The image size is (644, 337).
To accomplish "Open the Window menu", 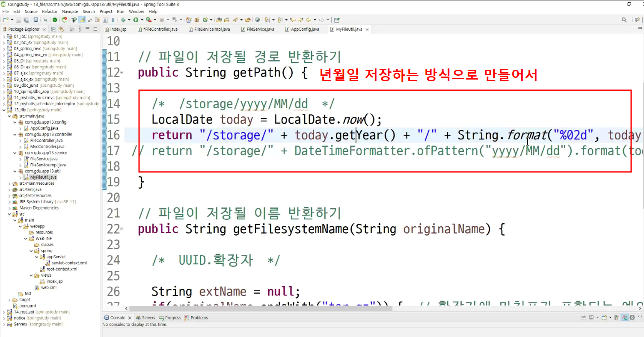I will (137, 12).
